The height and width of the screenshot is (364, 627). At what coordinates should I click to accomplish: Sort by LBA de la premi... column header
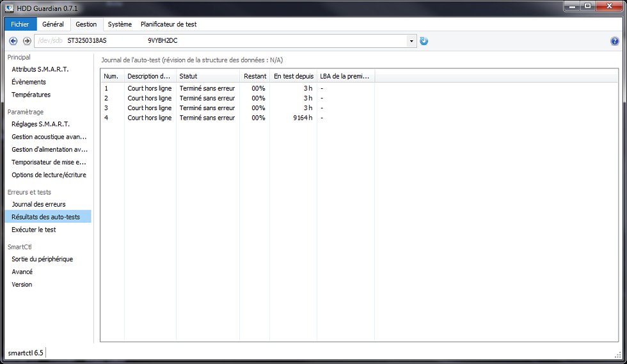click(346, 76)
